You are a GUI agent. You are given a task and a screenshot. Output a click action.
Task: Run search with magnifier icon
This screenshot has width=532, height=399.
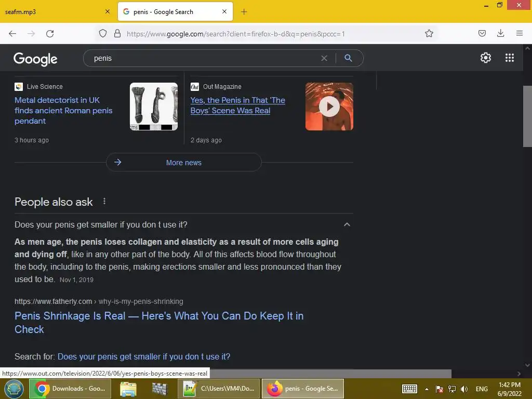tap(348, 58)
